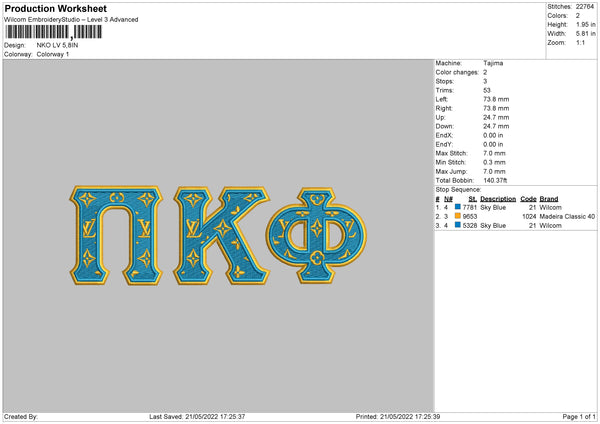Click the Machine value 'Tajima'

[493, 63]
